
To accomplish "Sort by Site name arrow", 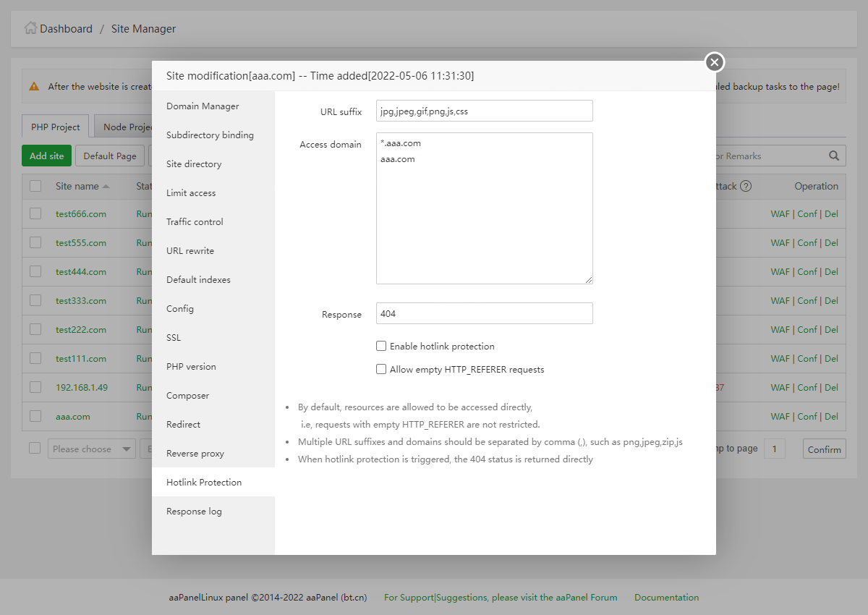I will tap(106, 187).
